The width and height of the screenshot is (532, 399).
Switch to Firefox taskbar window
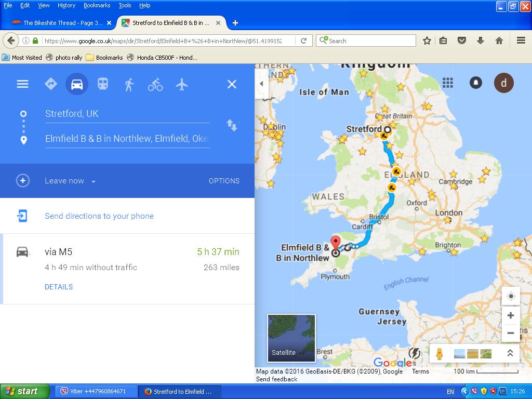coord(179,392)
